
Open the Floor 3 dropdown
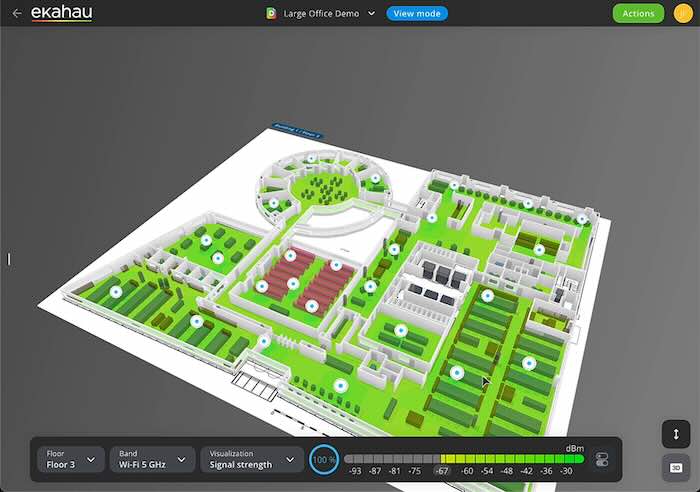[71, 459]
